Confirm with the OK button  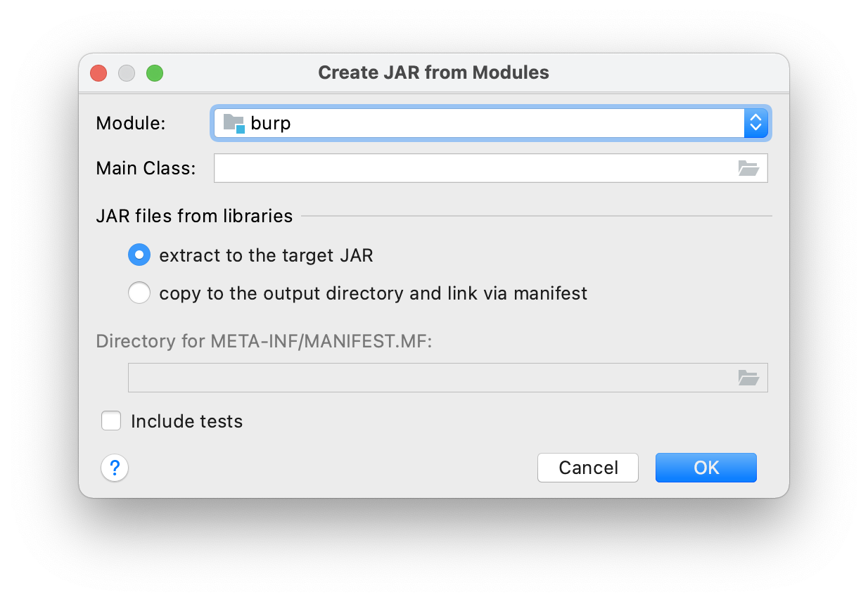coord(706,468)
